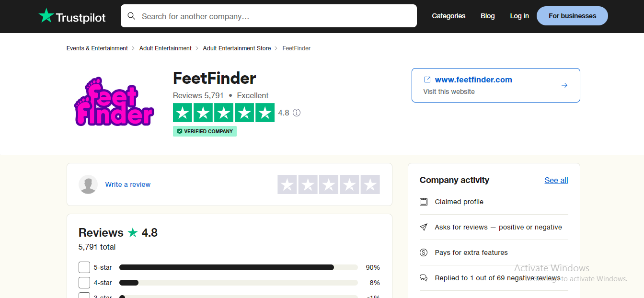Enable the 4-star reviews checkbox
644x298 pixels.
tap(84, 283)
